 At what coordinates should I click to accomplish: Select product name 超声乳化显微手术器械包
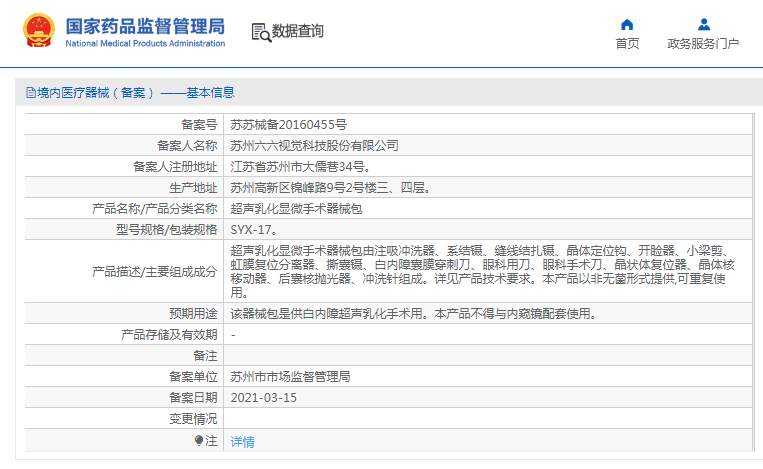(296, 208)
